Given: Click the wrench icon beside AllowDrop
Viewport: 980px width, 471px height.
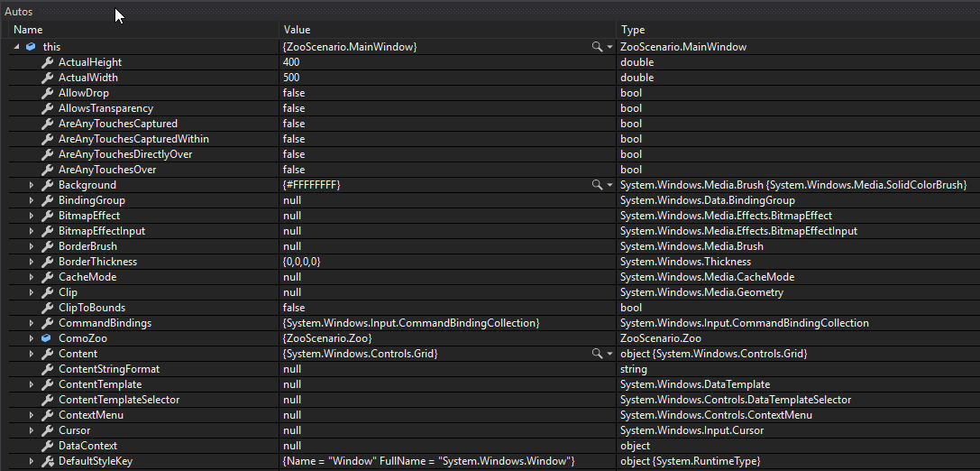Looking at the screenshot, I should [47, 93].
